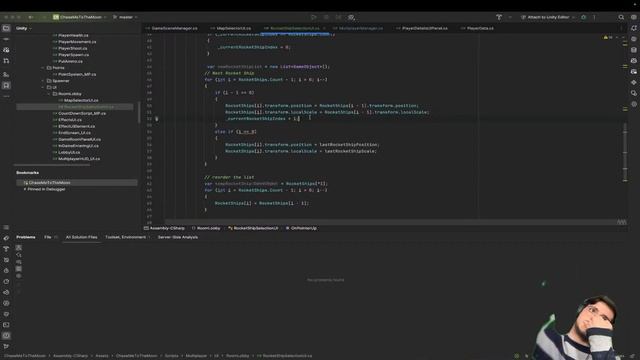
Task: Open Pull Requests sidebar icon
Action: [x=6, y=61]
